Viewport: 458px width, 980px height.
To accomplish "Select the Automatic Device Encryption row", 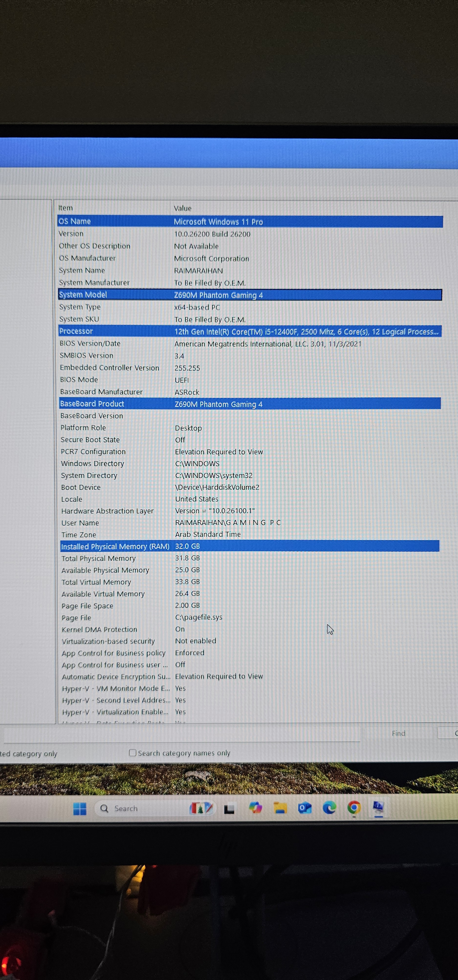I will [250, 676].
